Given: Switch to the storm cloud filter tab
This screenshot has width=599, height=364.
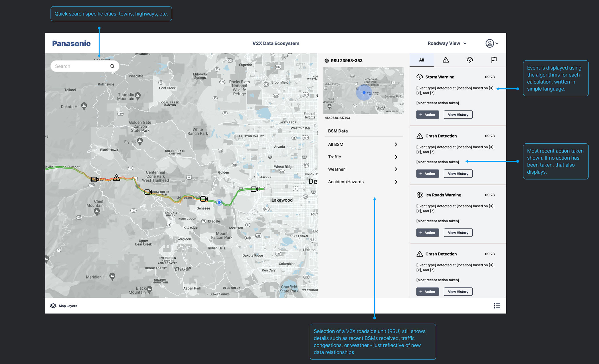Looking at the screenshot, I should [x=470, y=60].
